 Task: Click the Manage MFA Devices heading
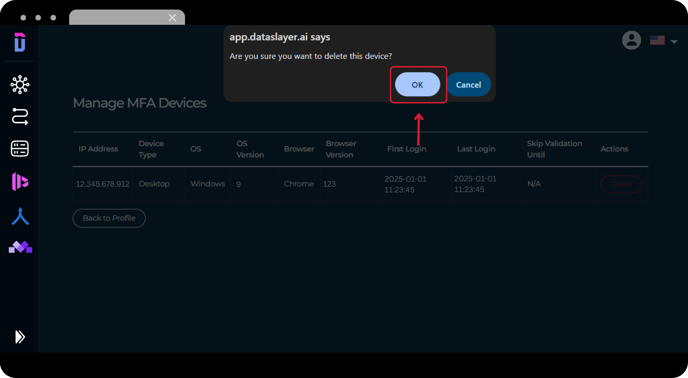(140, 103)
